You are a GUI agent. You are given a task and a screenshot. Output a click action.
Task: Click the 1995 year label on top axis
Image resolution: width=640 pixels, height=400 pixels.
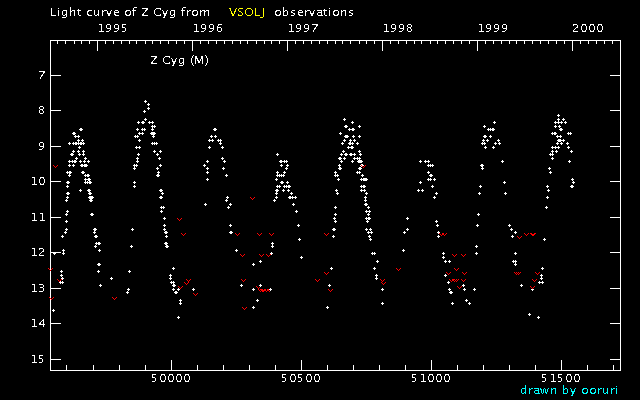pos(111,29)
